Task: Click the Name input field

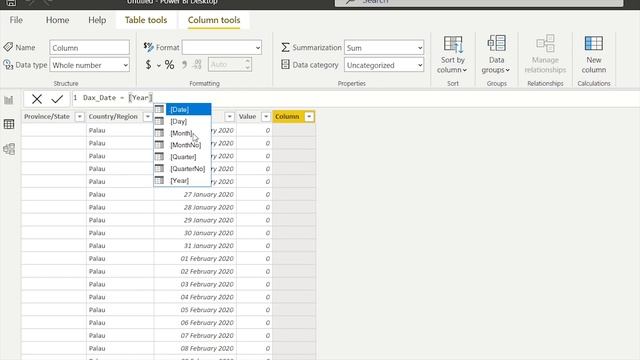Action: [89, 48]
